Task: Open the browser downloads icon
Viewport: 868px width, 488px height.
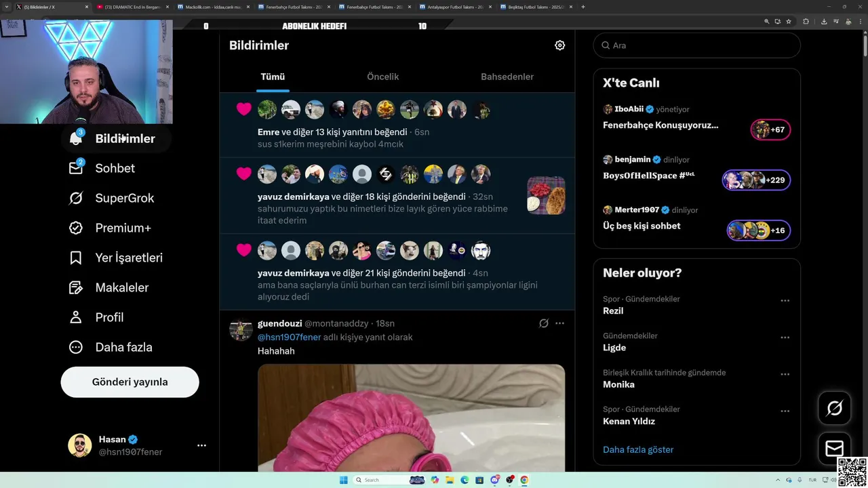Action: (823, 21)
